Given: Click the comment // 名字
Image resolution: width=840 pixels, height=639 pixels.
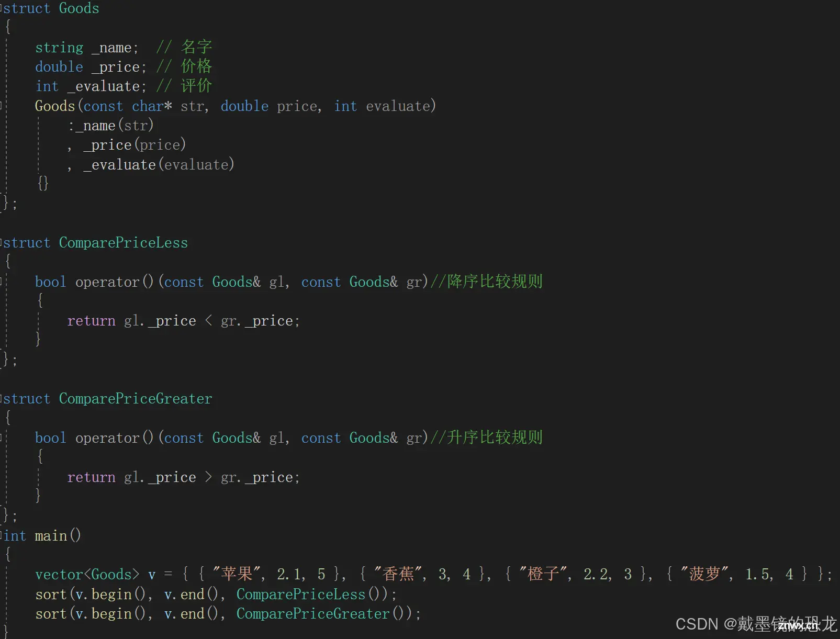Looking at the screenshot, I should 184,47.
